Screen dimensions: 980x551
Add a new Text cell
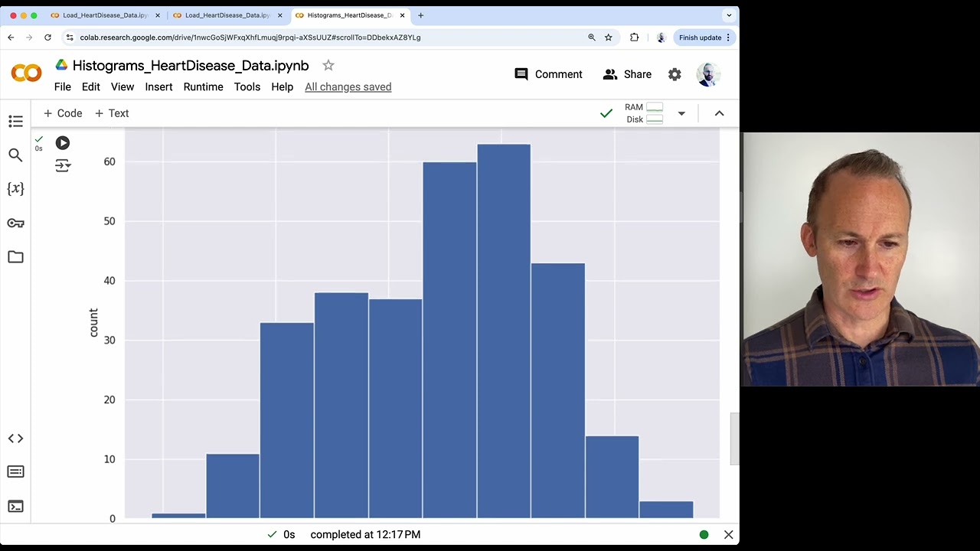point(112,113)
